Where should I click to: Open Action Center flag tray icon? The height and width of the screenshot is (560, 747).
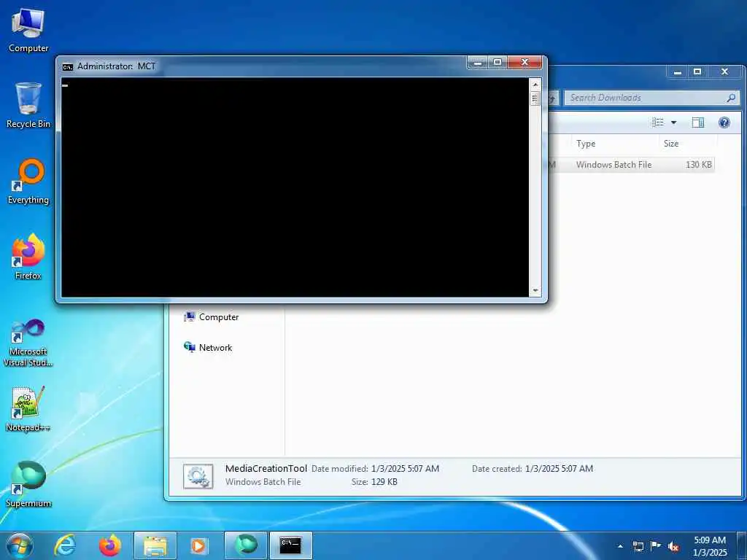coord(656,546)
